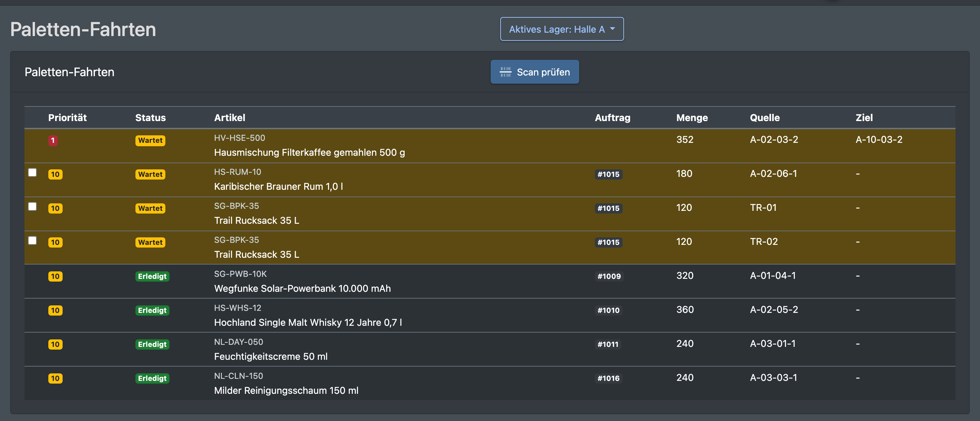Click order #1015 in the HS-RUM-10 row
Screen dimensions: 980x421
coord(608,174)
